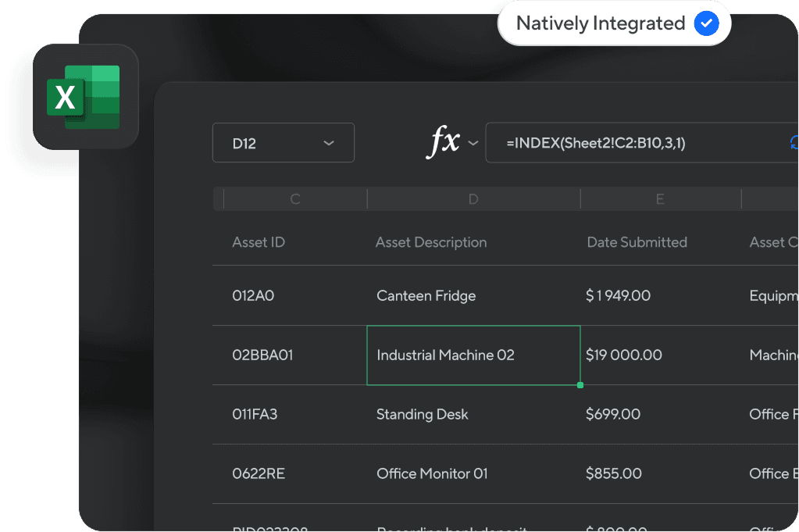This screenshot has width=799, height=532.
Task: Select column D header
Action: coord(473,198)
